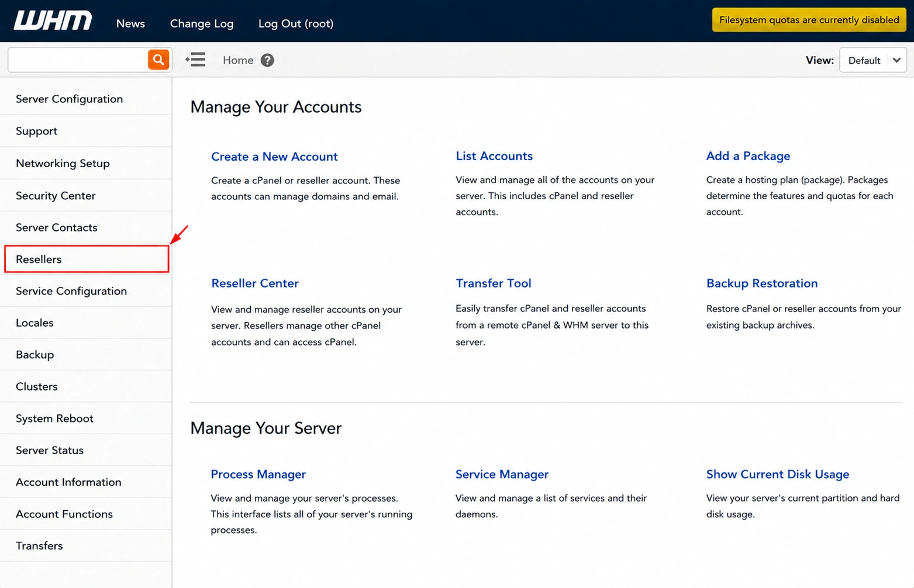This screenshot has width=914, height=588.
Task: Open Account Functions in the sidebar
Action: tap(86, 514)
